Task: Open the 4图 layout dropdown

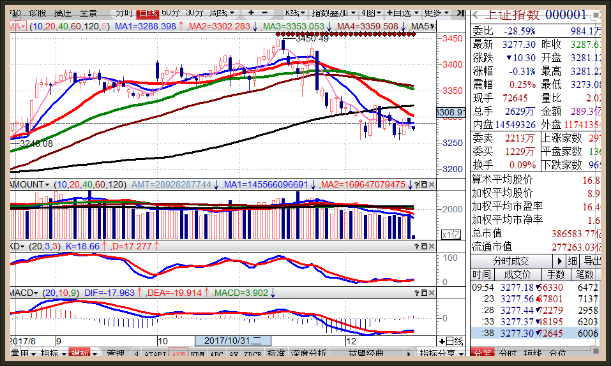Action: pos(371,13)
